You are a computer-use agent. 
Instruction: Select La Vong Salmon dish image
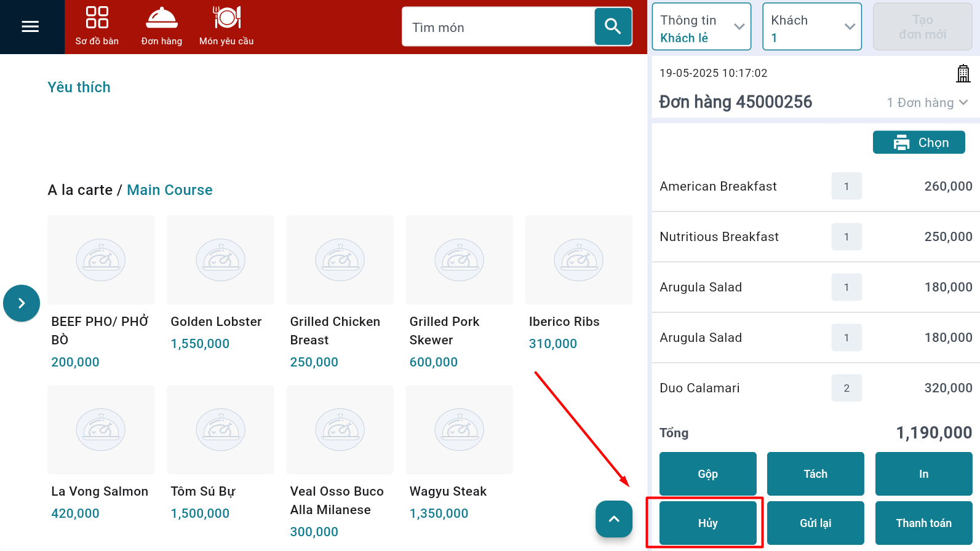pos(101,429)
